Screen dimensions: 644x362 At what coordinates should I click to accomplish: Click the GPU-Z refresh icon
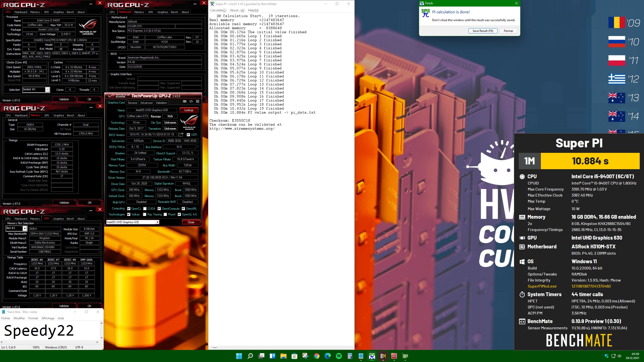(191, 102)
